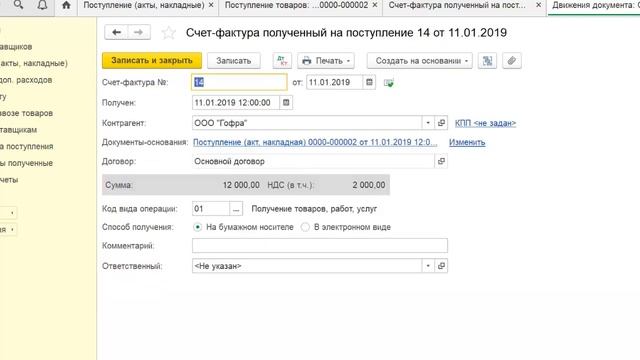Image resolution: width=640 pixels, height=360 pixels.
Task: Close the Поступление (акты, накладные) tab
Action: point(211,5)
